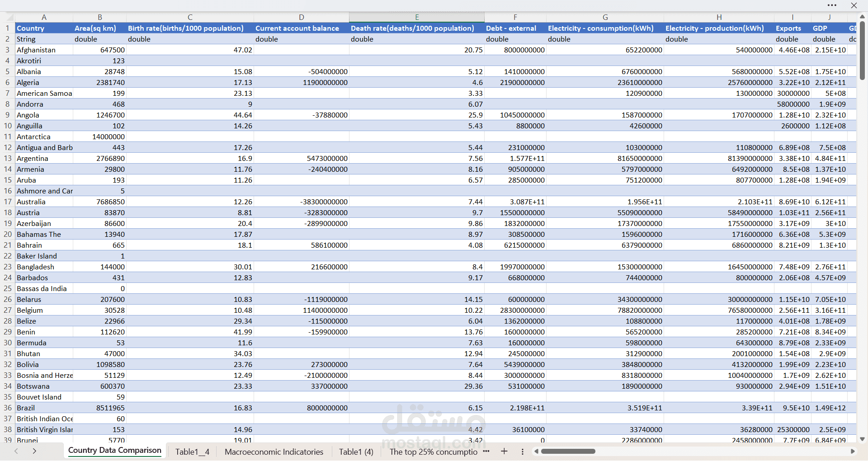Click the vertical scrollbar's down arrow

[x=862, y=439]
